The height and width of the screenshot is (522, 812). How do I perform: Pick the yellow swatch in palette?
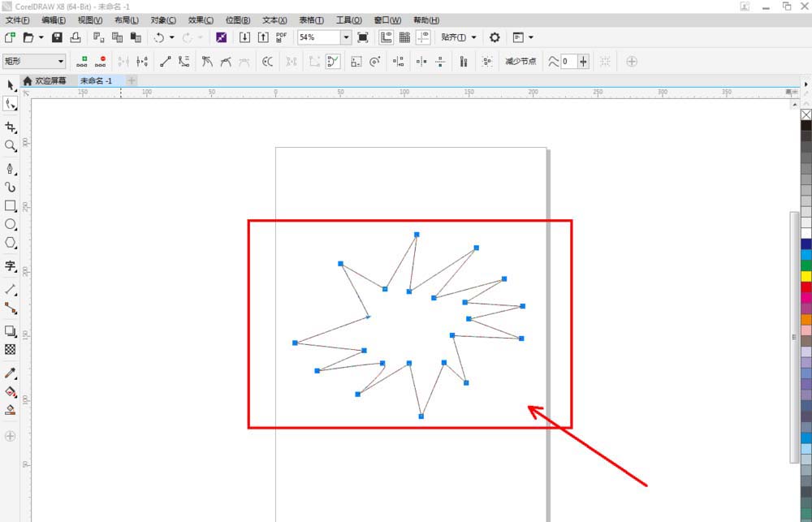806,276
